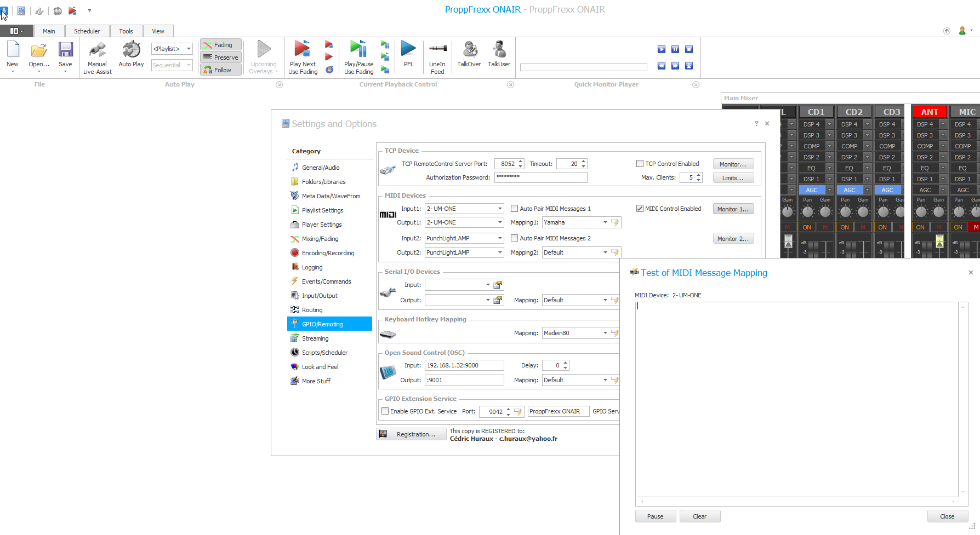Click Play Next Use Fading
The height and width of the screenshot is (535, 980).
click(303, 57)
